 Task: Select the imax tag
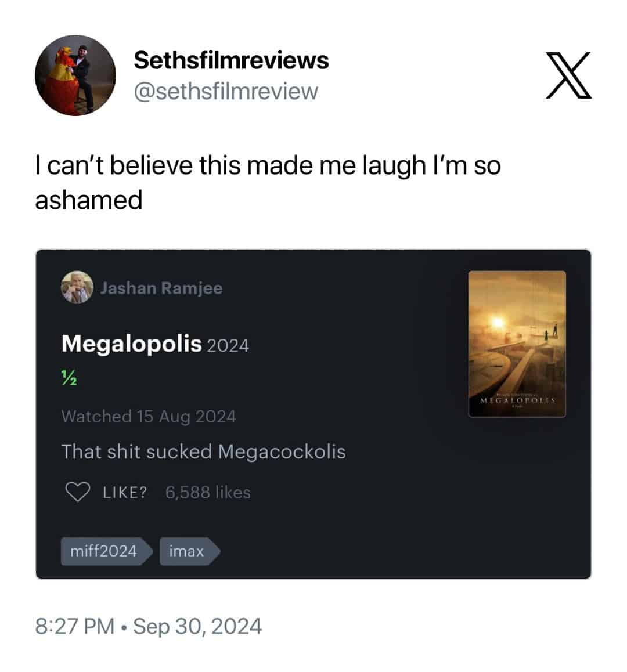(190, 551)
